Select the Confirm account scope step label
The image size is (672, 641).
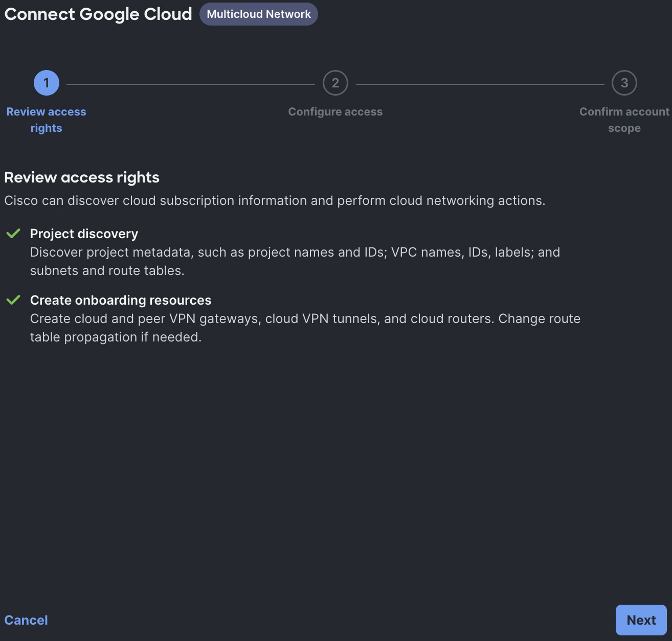tap(624, 120)
